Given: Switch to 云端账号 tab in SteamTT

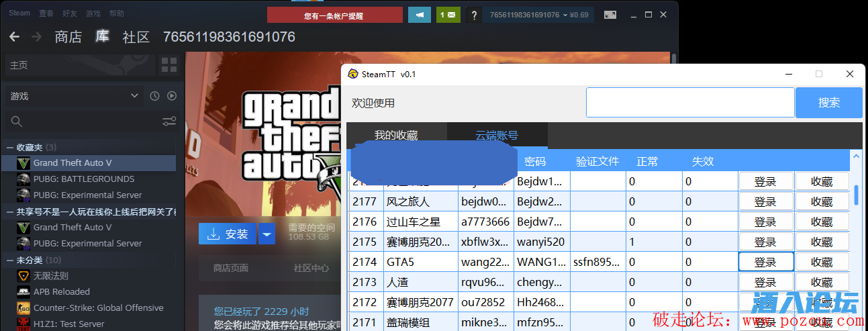Looking at the screenshot, I should pos(497,135).
